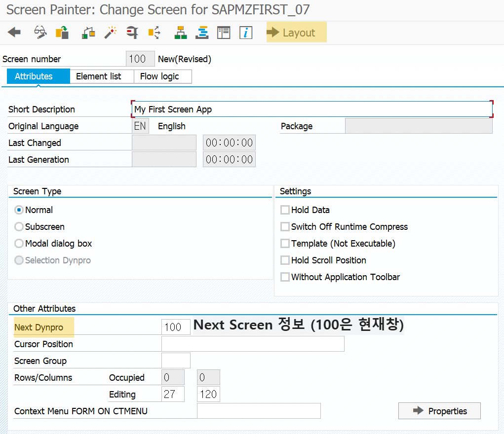Image resolution: width=504 pixels, height=434 pixels.
Task: Enable Hold Scroll Position setting
Action: [285, 260]
